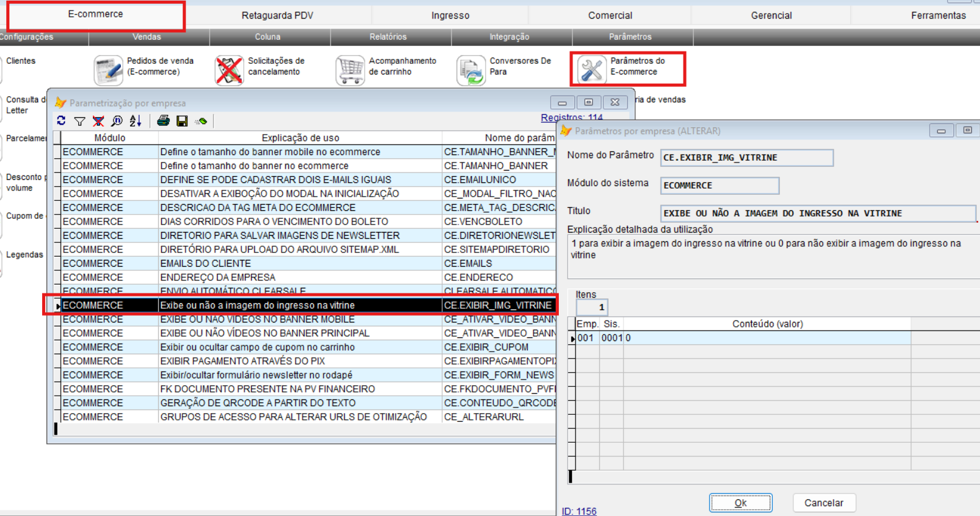The image size is (980, 516).
Task: Click the floppy disk save icon
Action: coord(182,121)
